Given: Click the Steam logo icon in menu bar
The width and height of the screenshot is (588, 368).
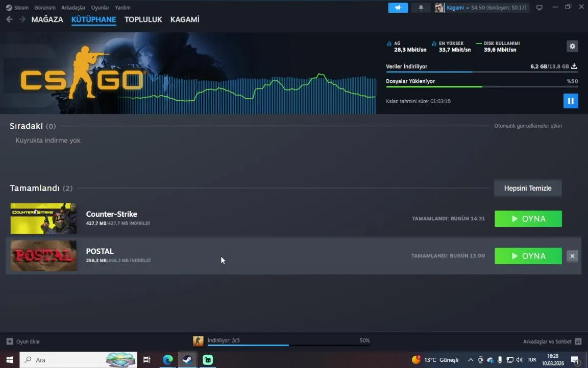Looking at the screenshot, I should click(x=9, y=8).
